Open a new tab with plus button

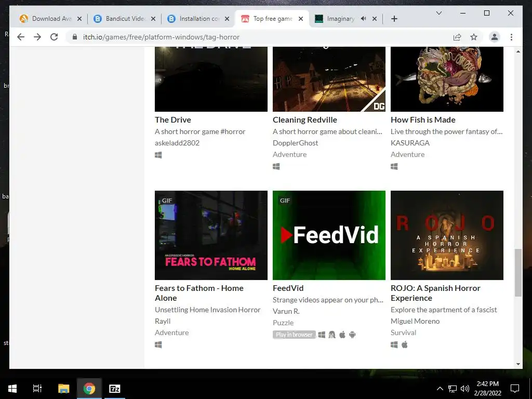tap(394, 19)
